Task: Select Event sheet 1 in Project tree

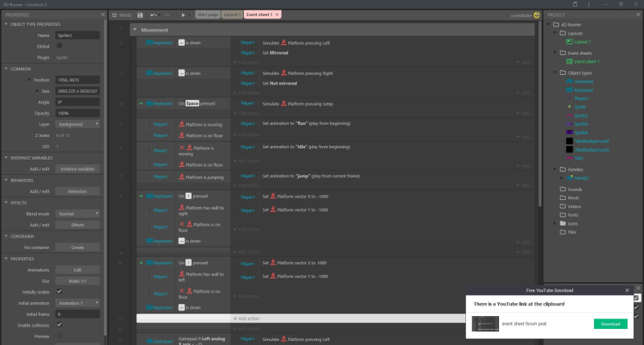Action: click(587, 62)
